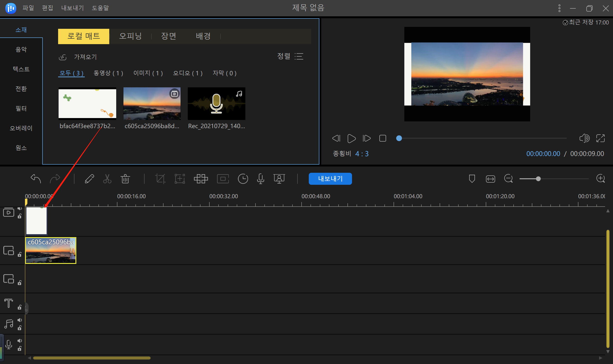Click the zoom-to-fit timeline icon
Viewport: 613px width, 364px height.
click(x=490, y=179)
